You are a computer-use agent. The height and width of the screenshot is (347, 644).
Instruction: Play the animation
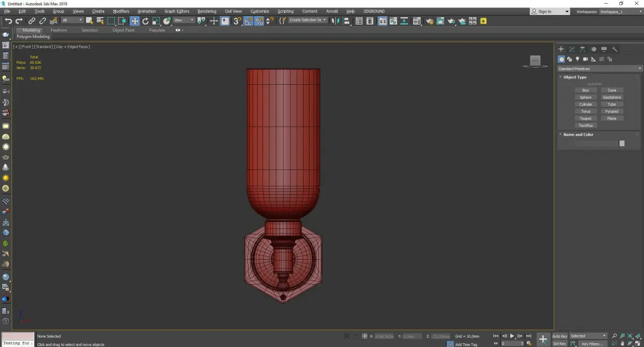[513, 336]
